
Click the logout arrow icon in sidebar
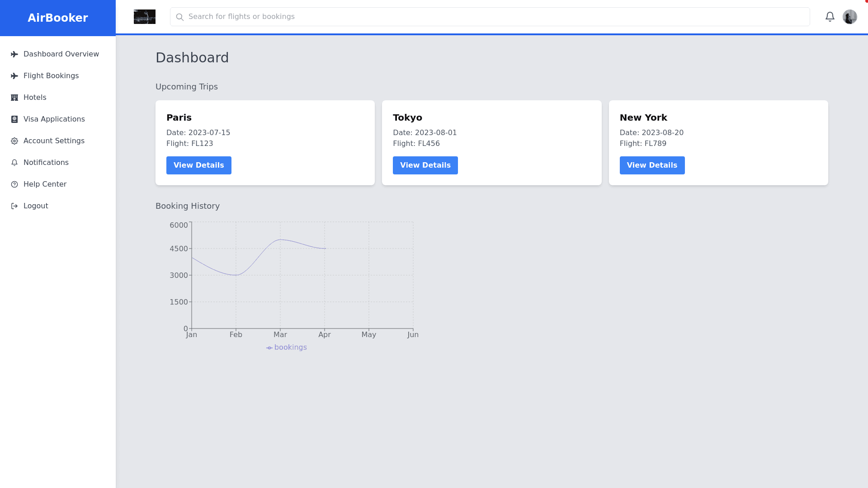[x=14, y=206]
